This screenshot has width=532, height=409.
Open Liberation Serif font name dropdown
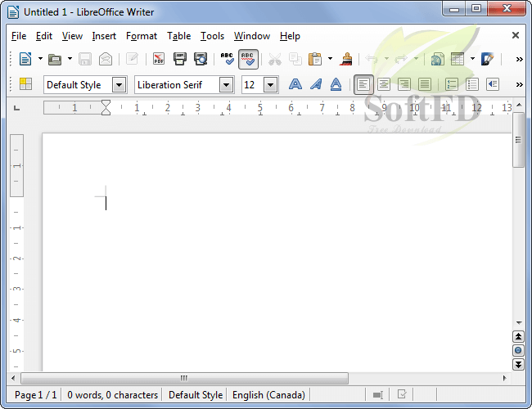coord(226,85)
